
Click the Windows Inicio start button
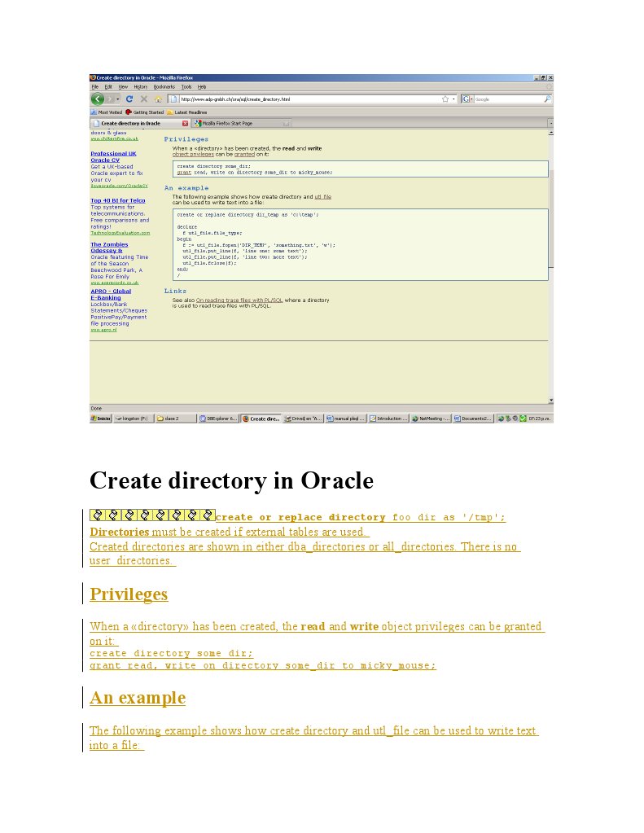[x=101, y=419]
